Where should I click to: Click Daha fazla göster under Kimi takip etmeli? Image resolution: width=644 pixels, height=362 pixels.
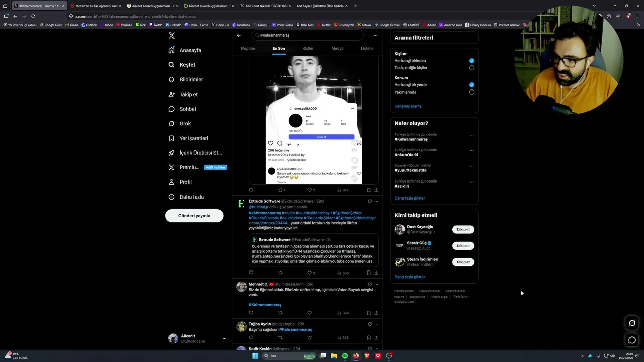410,277
